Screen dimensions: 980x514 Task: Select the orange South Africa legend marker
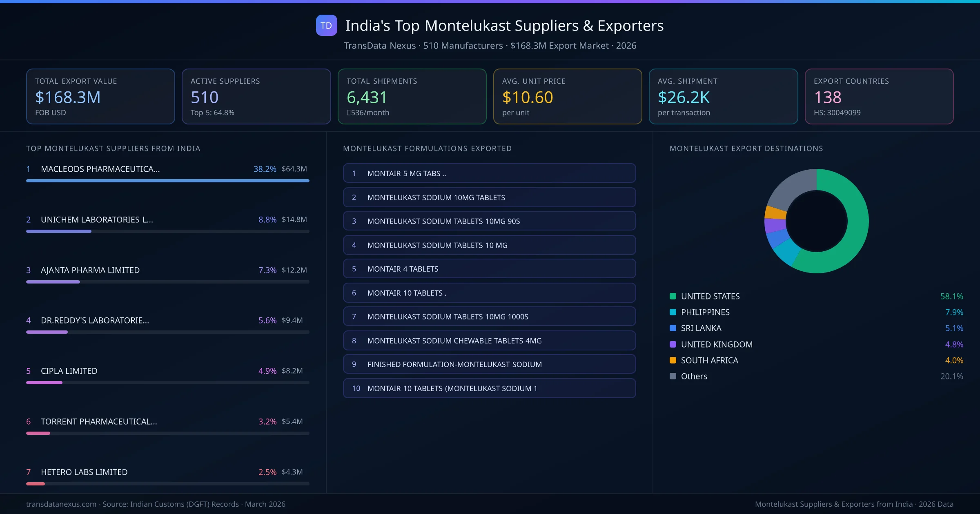pyautogui.click(x=672, y=360)
